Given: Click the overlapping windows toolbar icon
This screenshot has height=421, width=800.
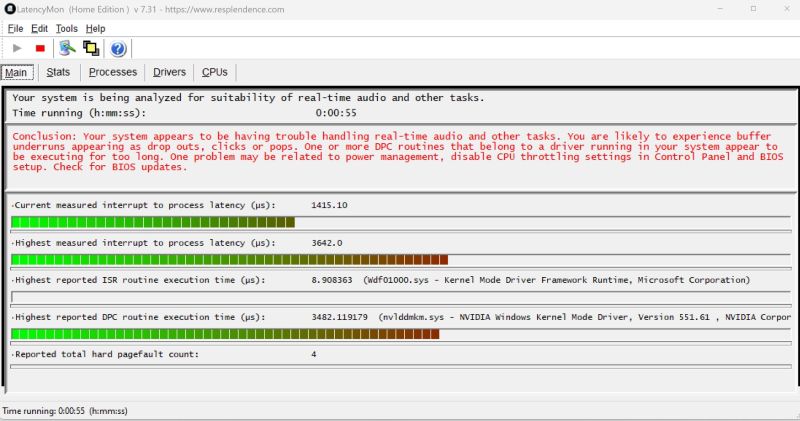Looking at the screenshot, I should [x=91, y=48].
